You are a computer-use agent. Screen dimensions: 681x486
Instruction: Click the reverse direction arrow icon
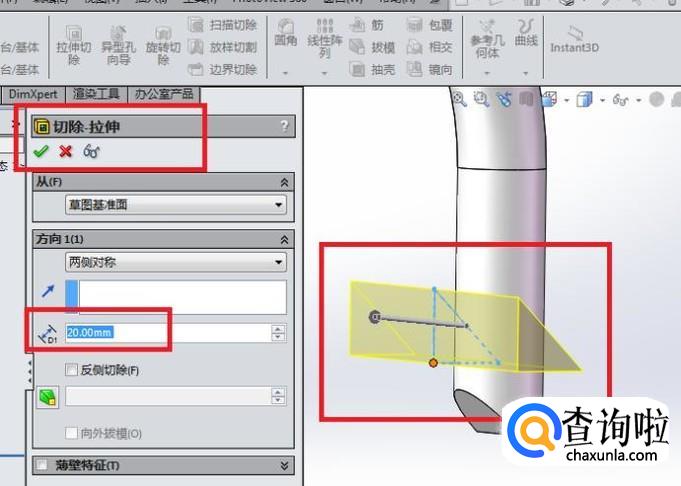click(x=48, y=291)
